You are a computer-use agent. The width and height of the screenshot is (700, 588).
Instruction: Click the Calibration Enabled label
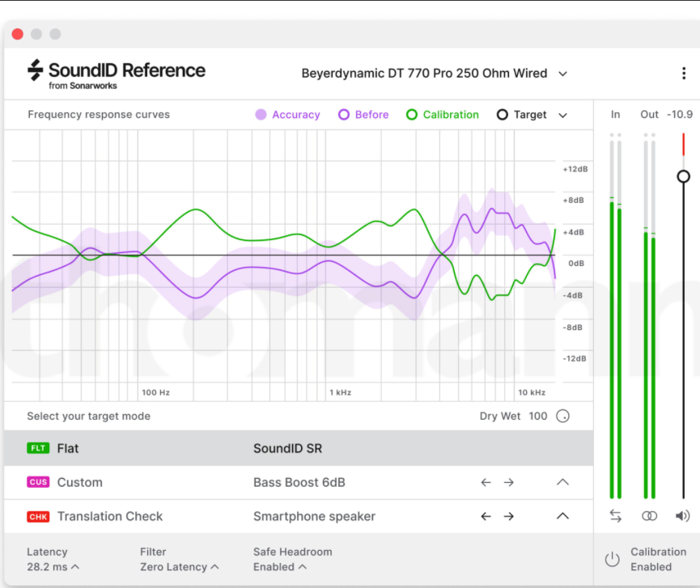pos(658,560)
